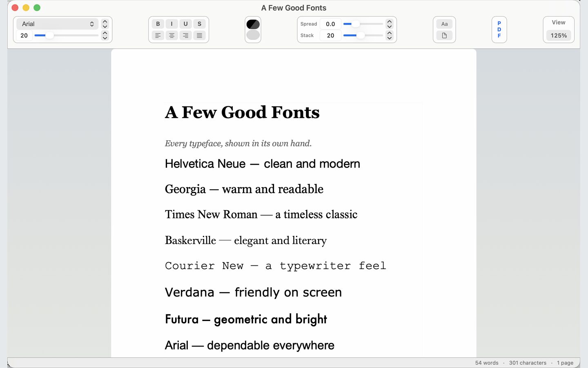Click the font size slider track
588x368 pixels.
tap(66, 36)
